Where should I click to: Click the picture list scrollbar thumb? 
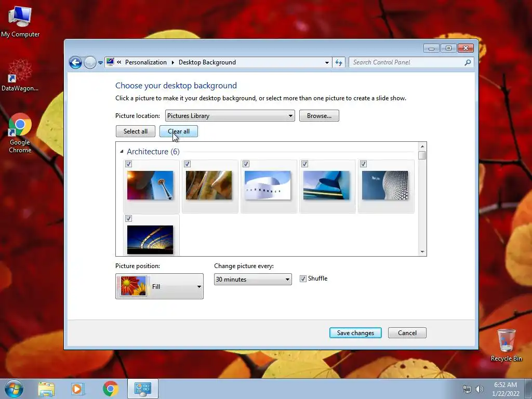(422, 155)
